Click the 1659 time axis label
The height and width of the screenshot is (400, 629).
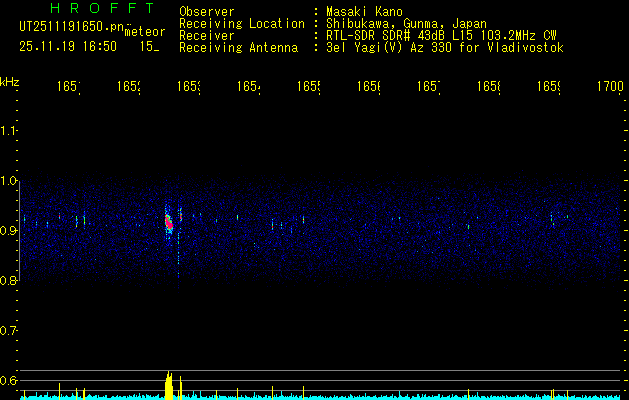click(x=549, y=86)
